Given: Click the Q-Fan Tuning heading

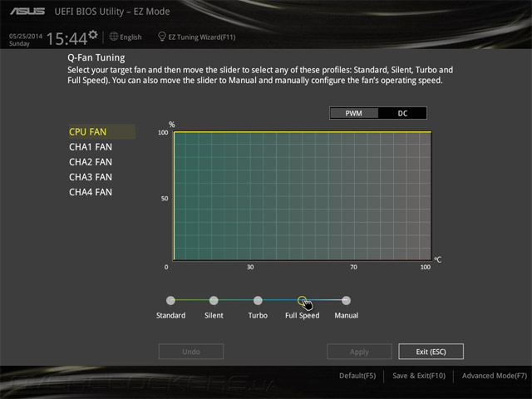Looking at the screenshot, I should 96,57.
